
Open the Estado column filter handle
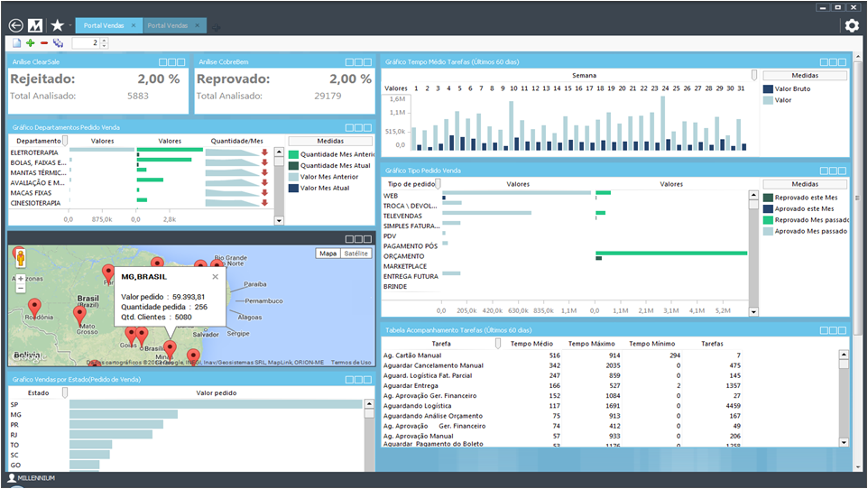pyautogui.click(x=64, y=392)
